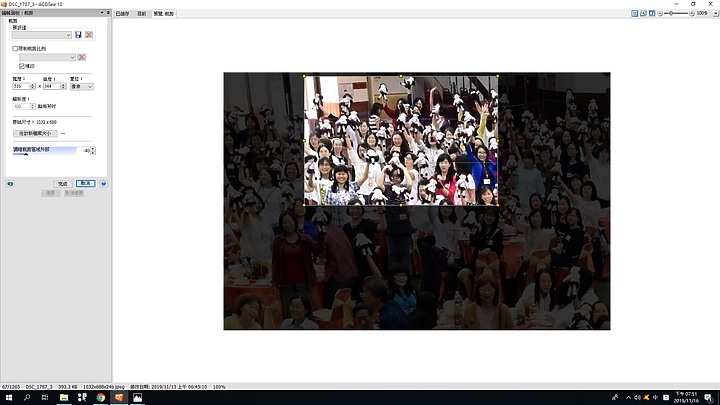Click the preview icon at the panel's lower left

[10, 184]
